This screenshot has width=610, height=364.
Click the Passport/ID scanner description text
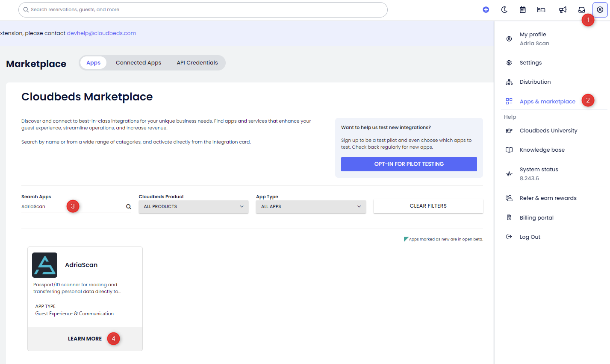click(77, 288)
